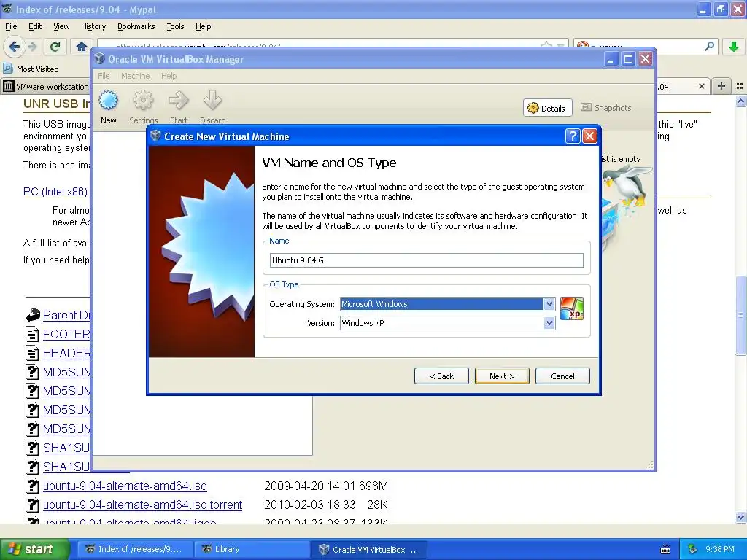Select the VMware Workstation browser tab
Image resolution: width=747 pixels, height=560 pixels.
(x=46, y=86)
